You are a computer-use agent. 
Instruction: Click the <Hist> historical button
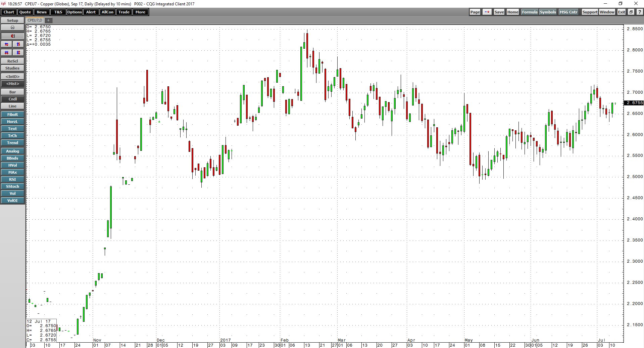[x=12, y=84]
